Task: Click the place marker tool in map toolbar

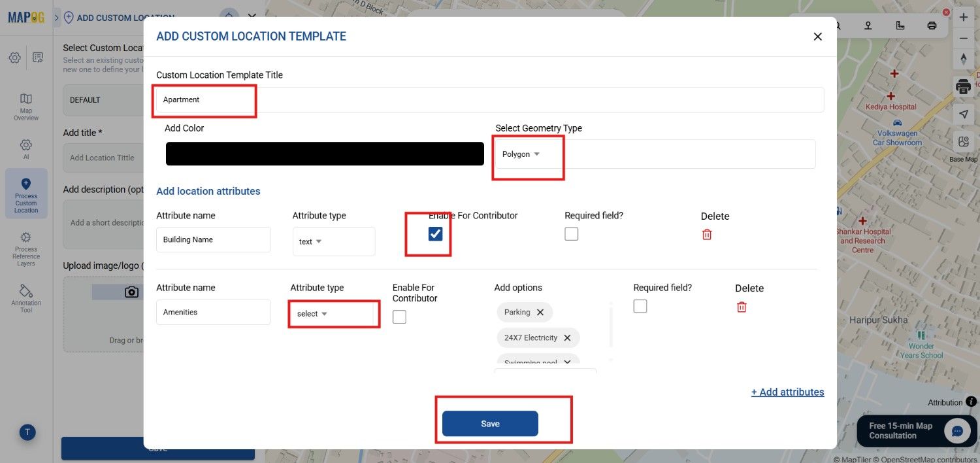Action: pyautogui.click(x=868, y=26)
